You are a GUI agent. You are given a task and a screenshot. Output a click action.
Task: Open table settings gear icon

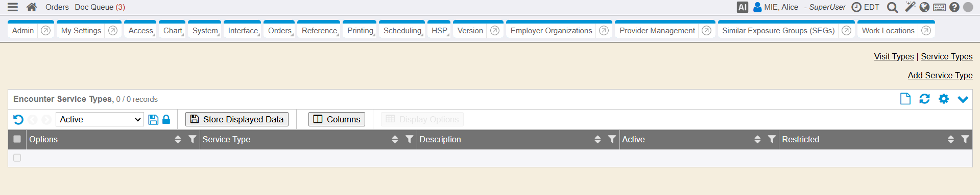[944, 99]
